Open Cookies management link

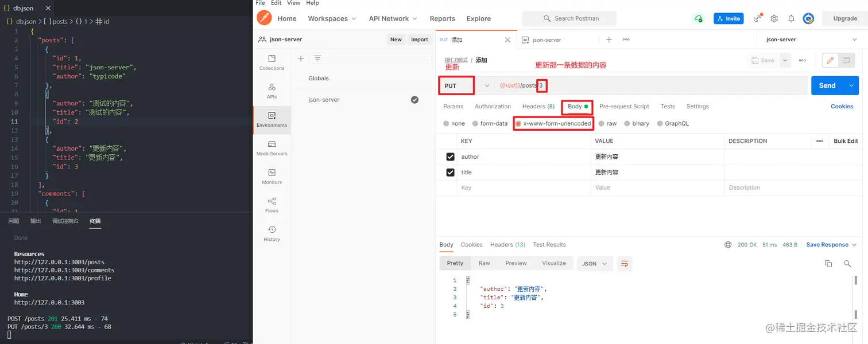[842, 106]
